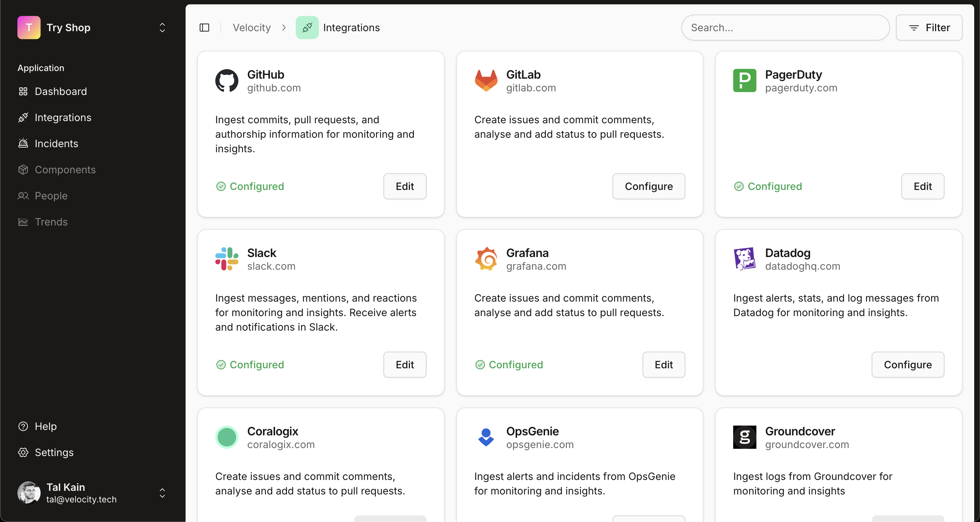Click the Grafana logo icon
980x522 pixels.
[x=486, y=259]
